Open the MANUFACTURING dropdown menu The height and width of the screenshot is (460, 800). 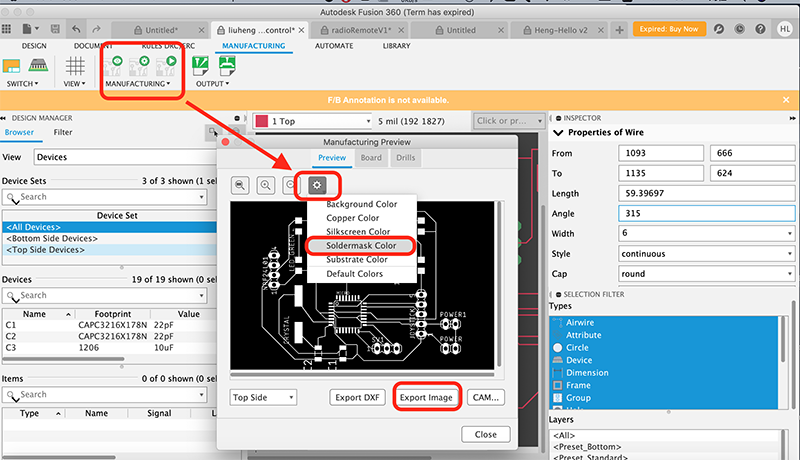(138, 84)
